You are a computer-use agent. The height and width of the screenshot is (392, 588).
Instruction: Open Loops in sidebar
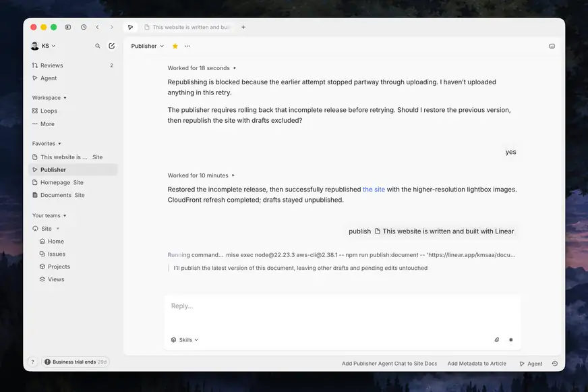pyautogui.click(x=73, y=111)
